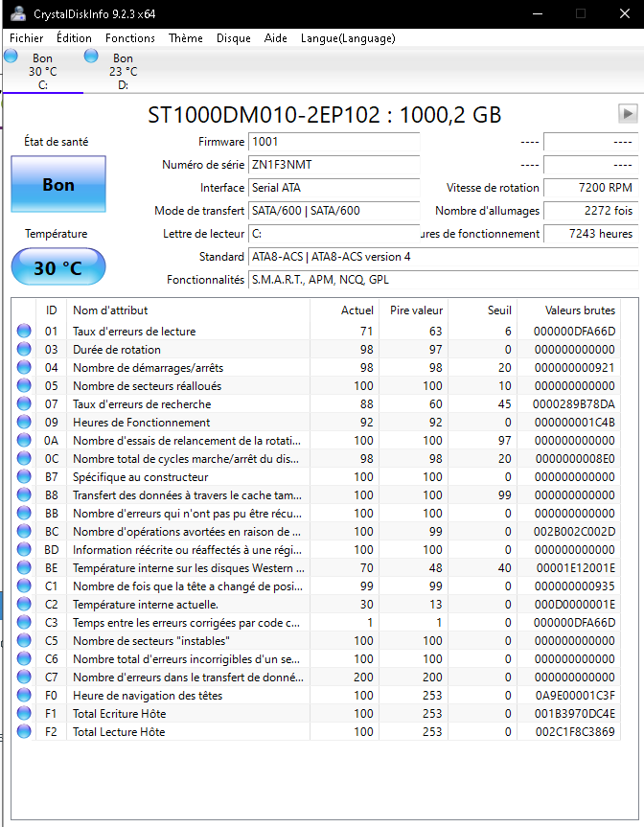644x827 pixels.
Task: Open the Disque menu
Action: pos(233,38)
